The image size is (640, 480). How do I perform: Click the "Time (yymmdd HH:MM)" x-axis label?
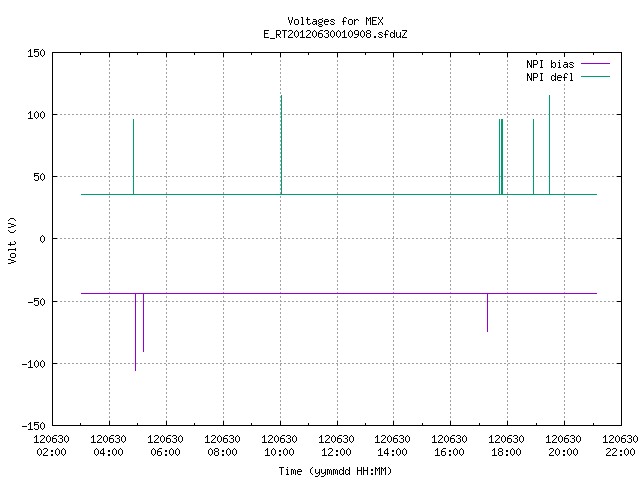click(x=335, y=471)
